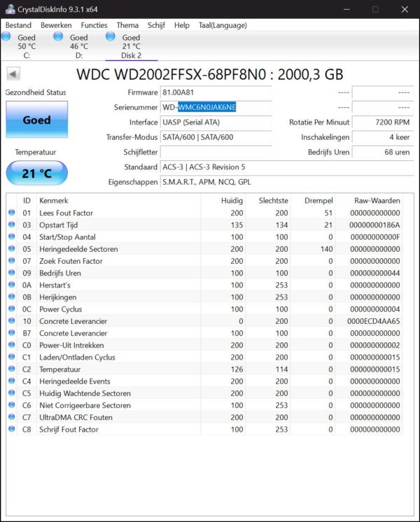Open the Thema menu
The height and width of the screenshot is (522, 420).
coord(127,25)
